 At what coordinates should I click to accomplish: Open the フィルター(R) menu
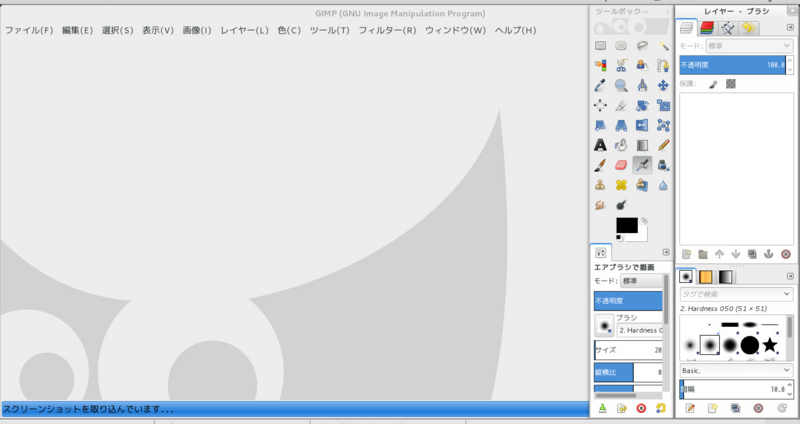coord(387,30)
